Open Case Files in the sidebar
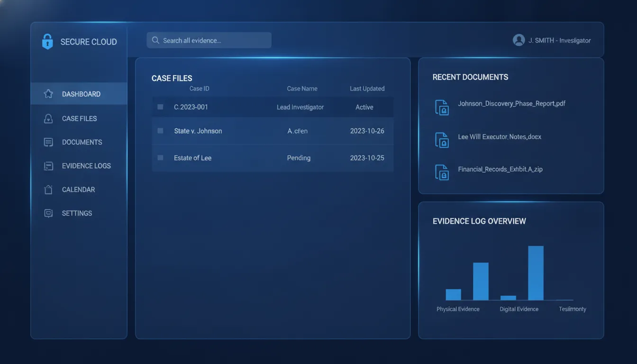The width and height of the screenshot is (637, 364). click(79, 118)
